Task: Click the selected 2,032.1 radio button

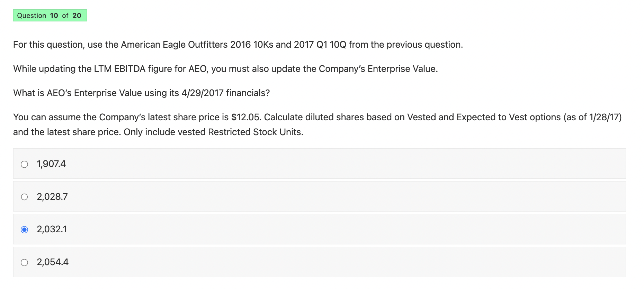Action: point(24,230)
